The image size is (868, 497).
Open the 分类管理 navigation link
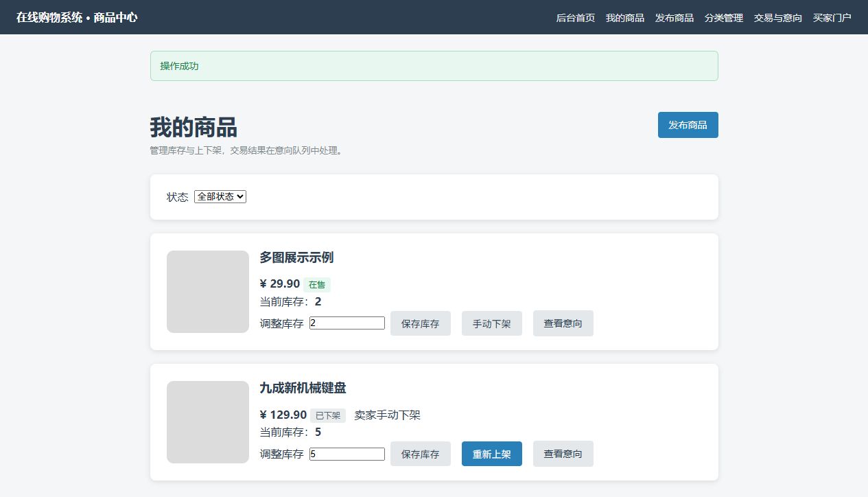(x=723, y=18)
